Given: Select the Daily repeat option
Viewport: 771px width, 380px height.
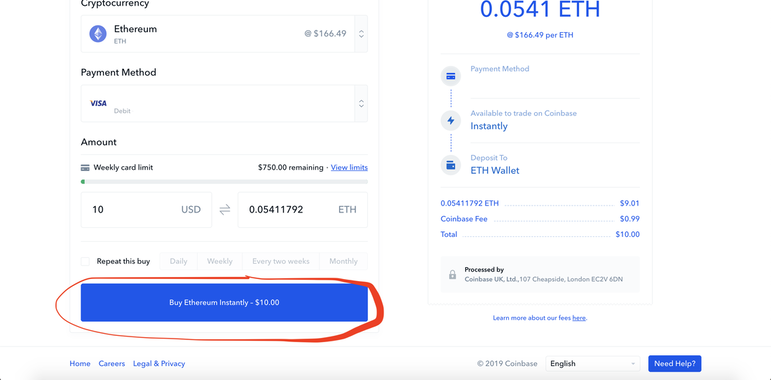Looking at the screenshot, I should (178, 262).
